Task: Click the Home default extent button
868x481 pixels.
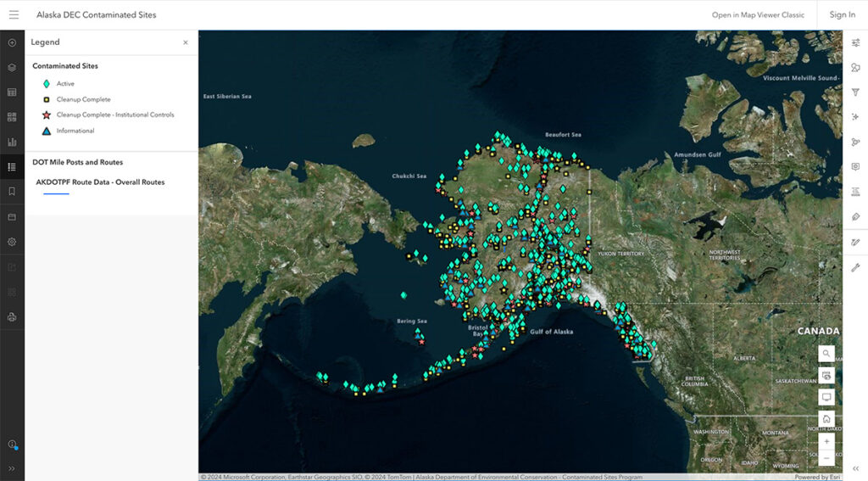Action: click(826, 419)
